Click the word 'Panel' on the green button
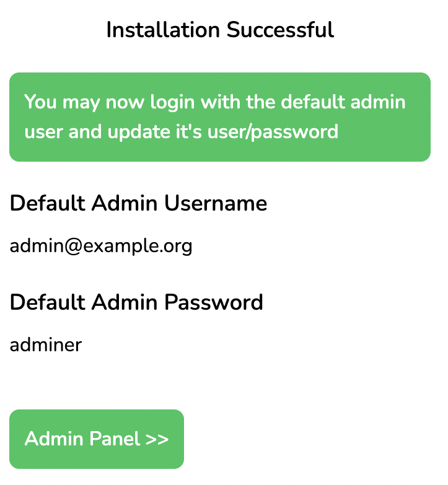 (115, 439)
